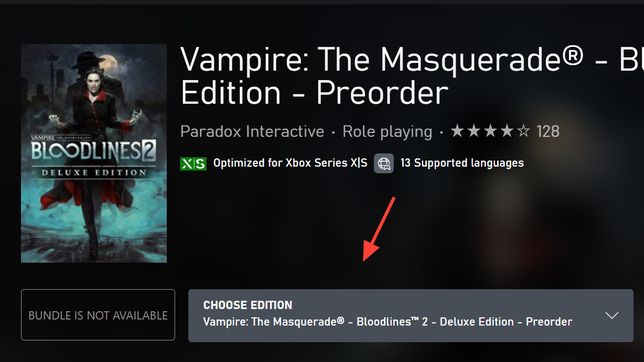
Task: Click the globe supported languages icon
Action: [x=384, y=163]
